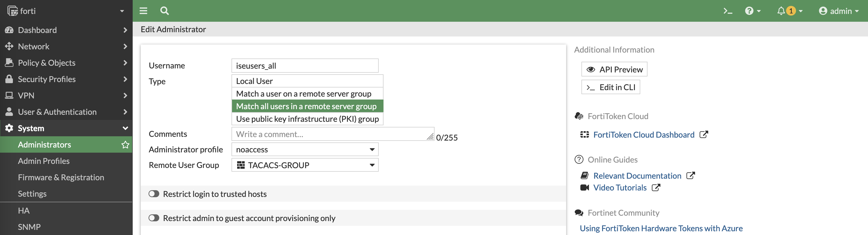Screen dimensions: 868x235
Task: Open the help question mark menu
Action: click(753, 11)
